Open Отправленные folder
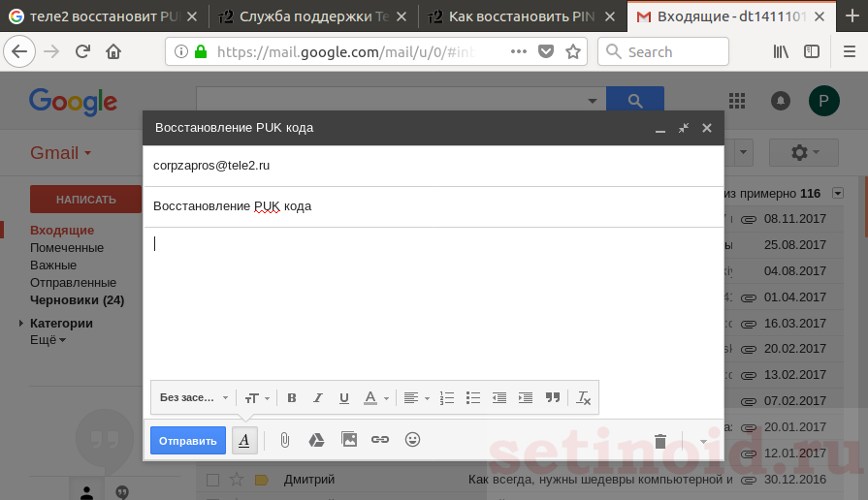This screenshot has height=500, width=868. coord(73,283)
